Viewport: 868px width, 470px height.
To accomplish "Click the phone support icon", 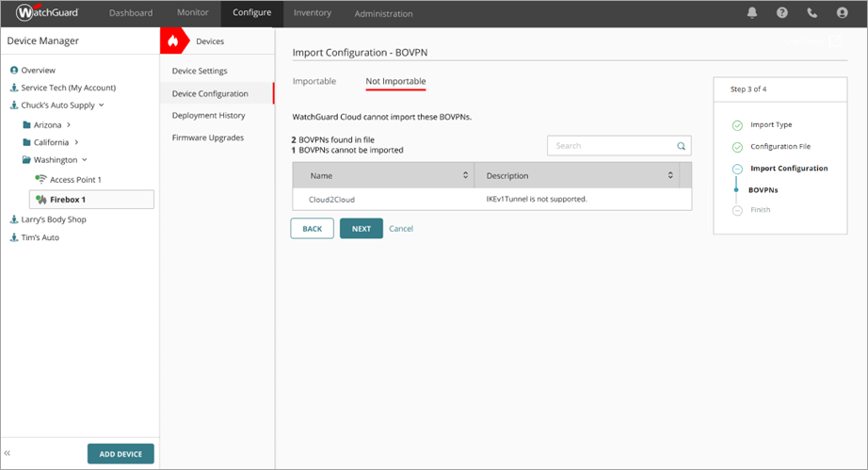I will click(x=812, y=13).
